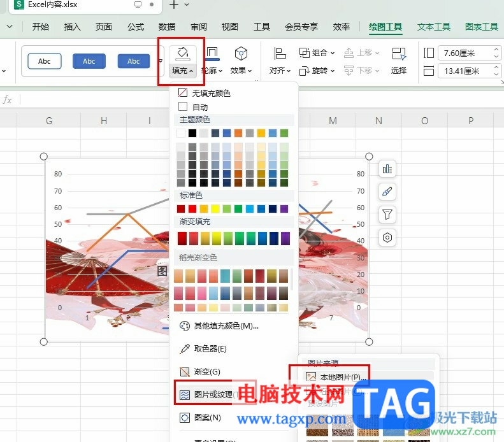Click the chart settings hexagon button
Image resolution: width=504 pixels, height=442 pixels.
coord(387,238)
